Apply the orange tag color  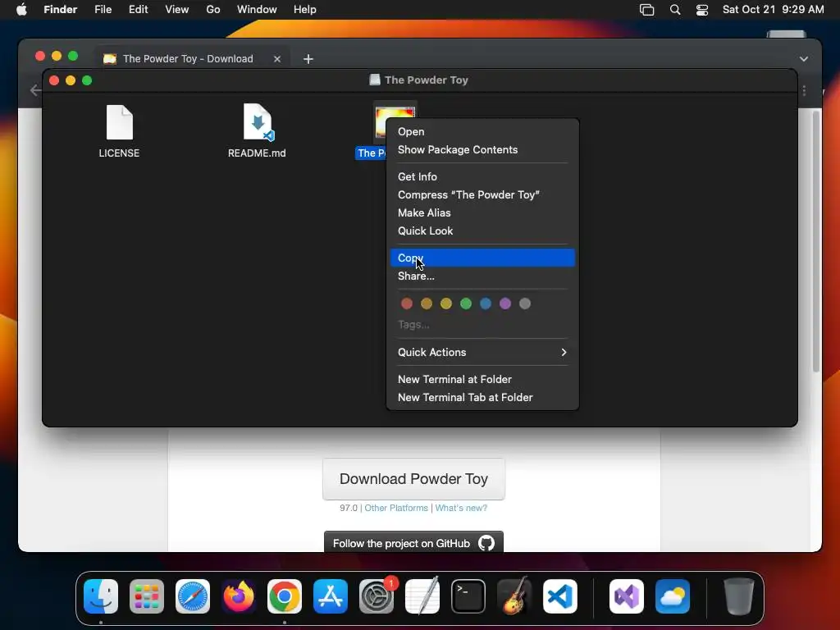(x=427, y=304)
